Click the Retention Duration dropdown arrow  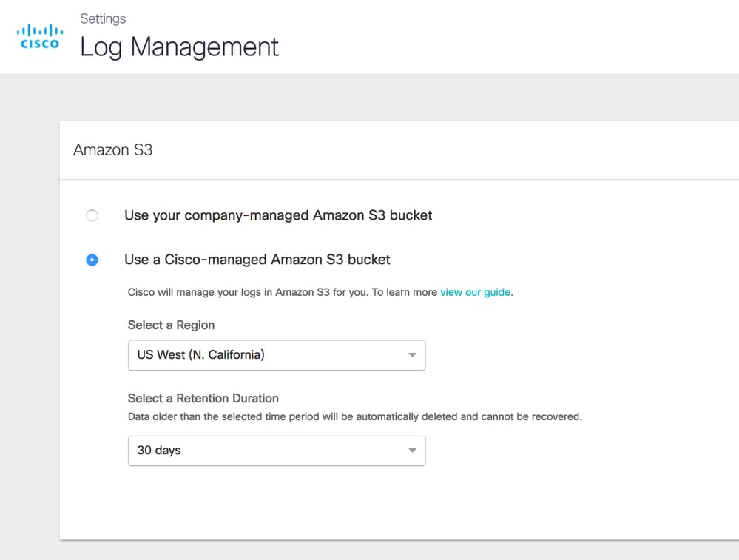pyautogui.click(x=413, y=451)
